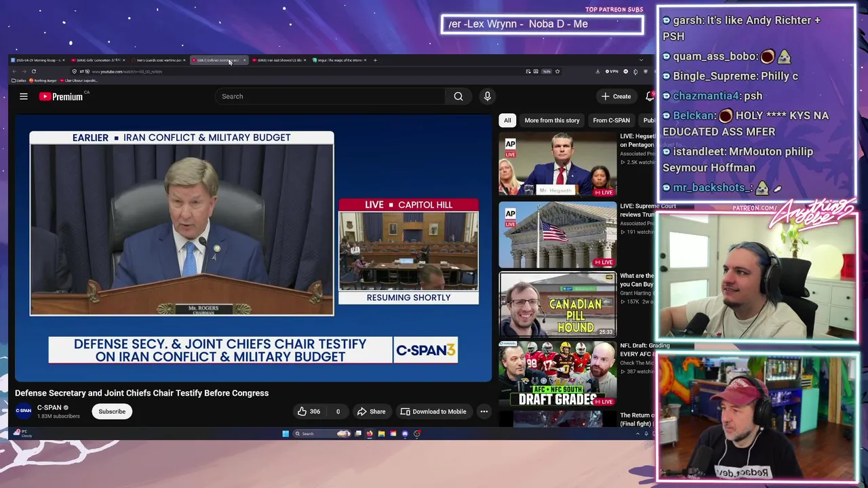Open the Clair Obscur bookmark
The width and height of the screenshot is (868, 488).
pyautogui.click(x=79, y=81)
